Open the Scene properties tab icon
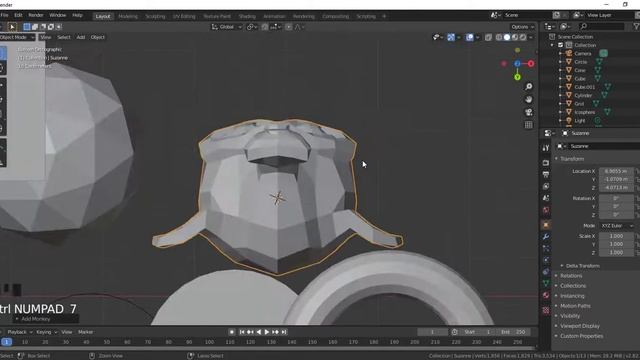The image size is (640, 360). point(546,198)
